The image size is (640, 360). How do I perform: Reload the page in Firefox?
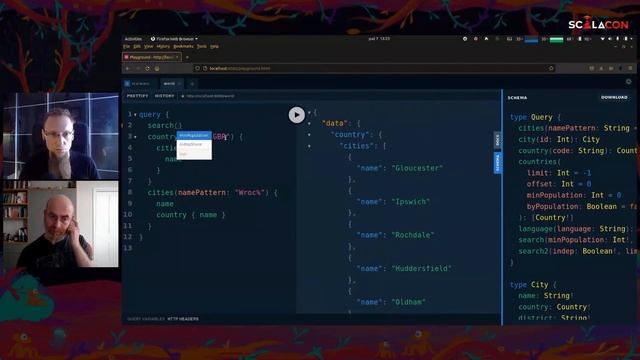[147, 69]
